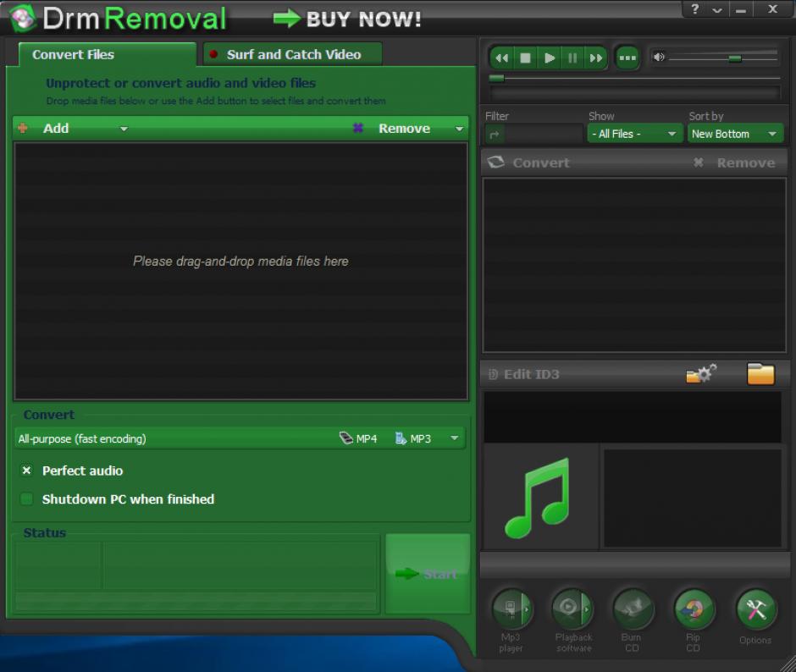Open the title bar dropdown chevron menu
This screenshot has width=796, height=672.
pyautogui.click(x=717, y=9)
